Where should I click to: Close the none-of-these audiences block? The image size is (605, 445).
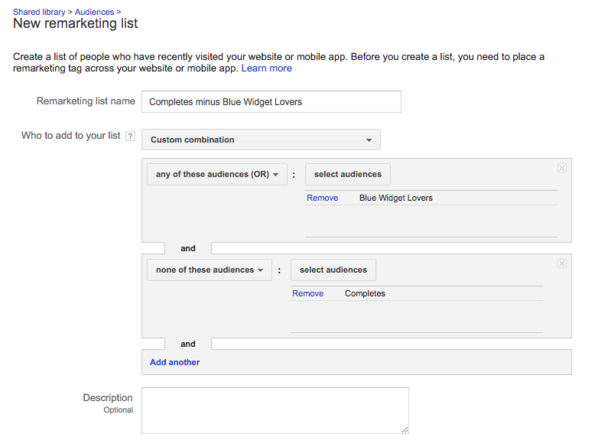[562, 264]
